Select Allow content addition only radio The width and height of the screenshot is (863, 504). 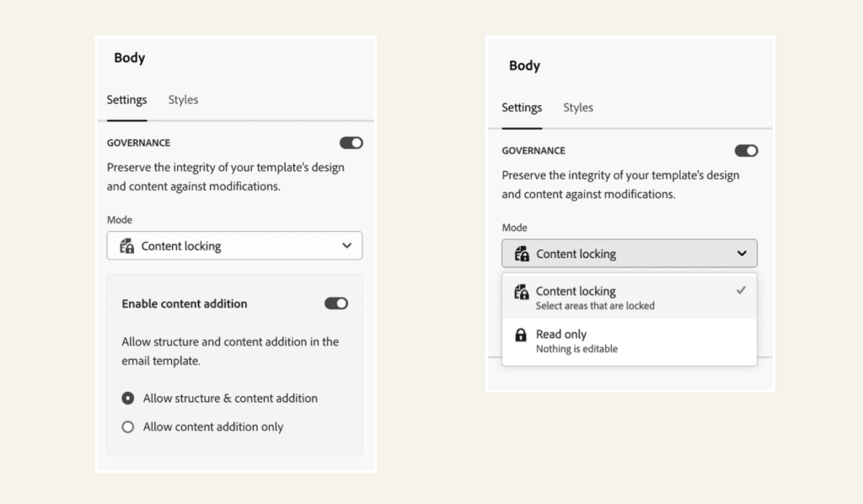click(128, 427)
